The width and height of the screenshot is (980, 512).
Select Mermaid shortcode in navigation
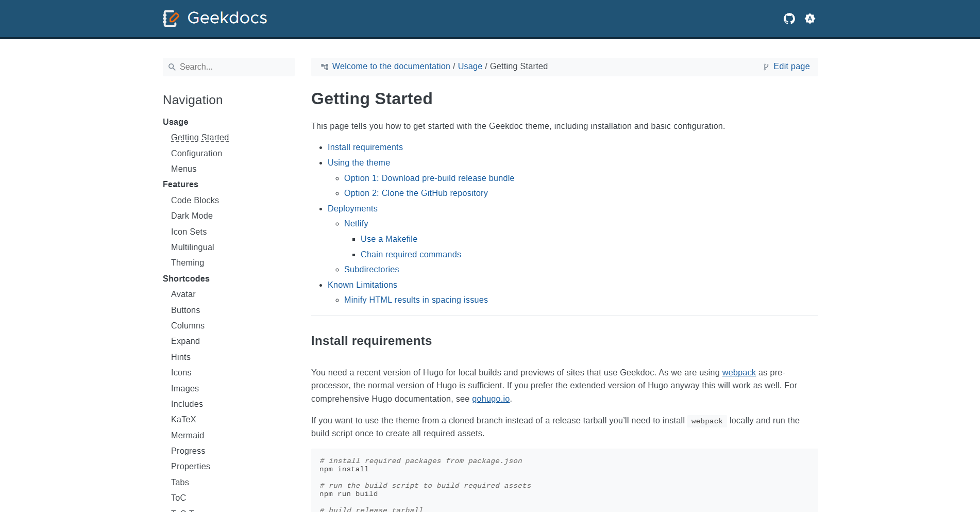point(188,436)
